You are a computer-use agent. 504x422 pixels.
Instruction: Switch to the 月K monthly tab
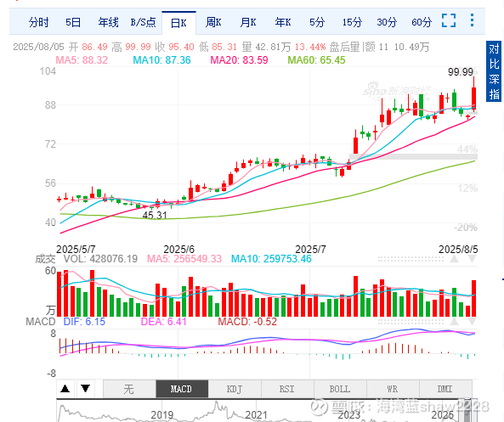coord(248,22)
